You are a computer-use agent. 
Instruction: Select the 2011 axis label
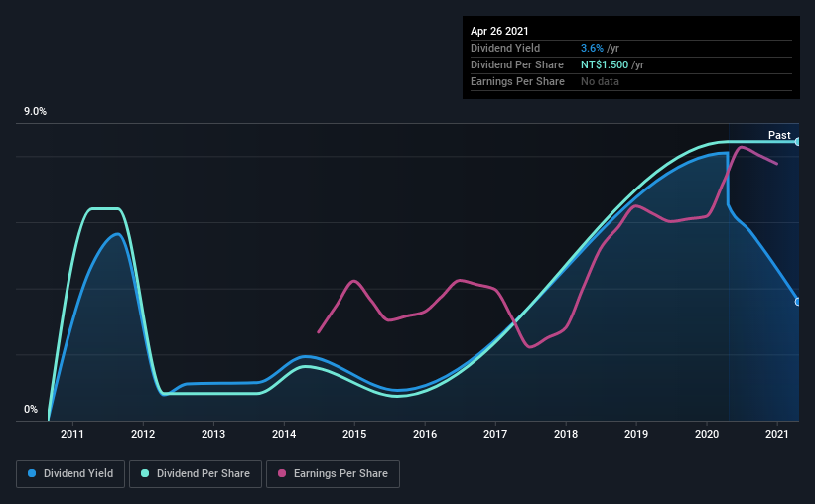pos(72,434)
